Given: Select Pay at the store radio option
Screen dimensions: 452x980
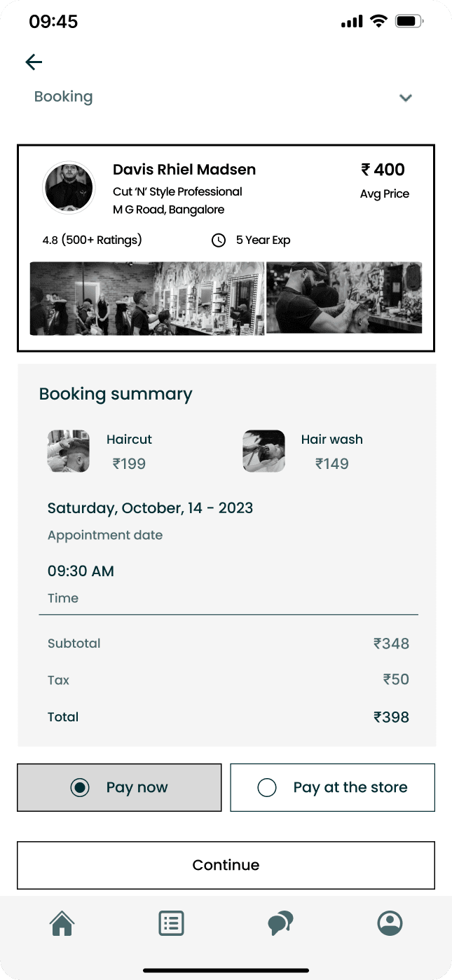Looking at the screenshot, I should pos(267,787).
